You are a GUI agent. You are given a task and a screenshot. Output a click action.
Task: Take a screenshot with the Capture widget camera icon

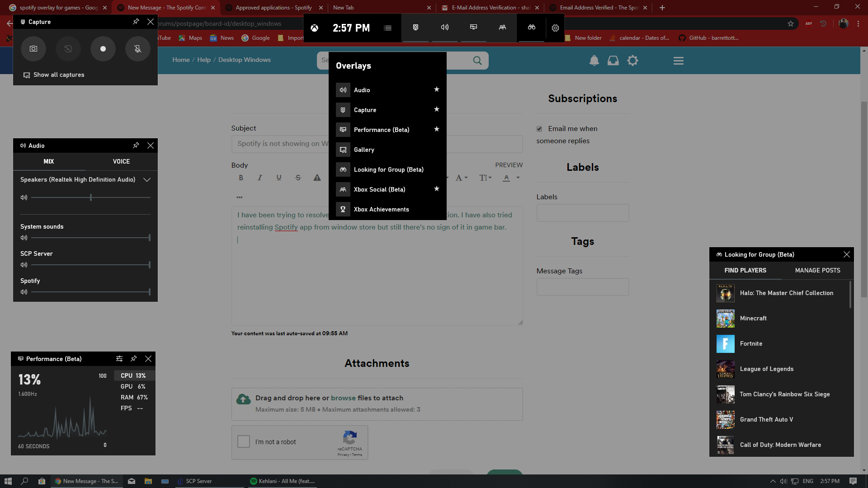click(x=33, y=49)
